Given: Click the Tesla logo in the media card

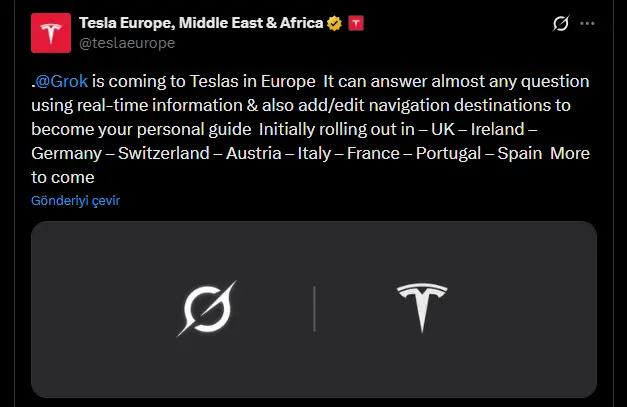Looking at the screenshot, I should tap(421, 307).
